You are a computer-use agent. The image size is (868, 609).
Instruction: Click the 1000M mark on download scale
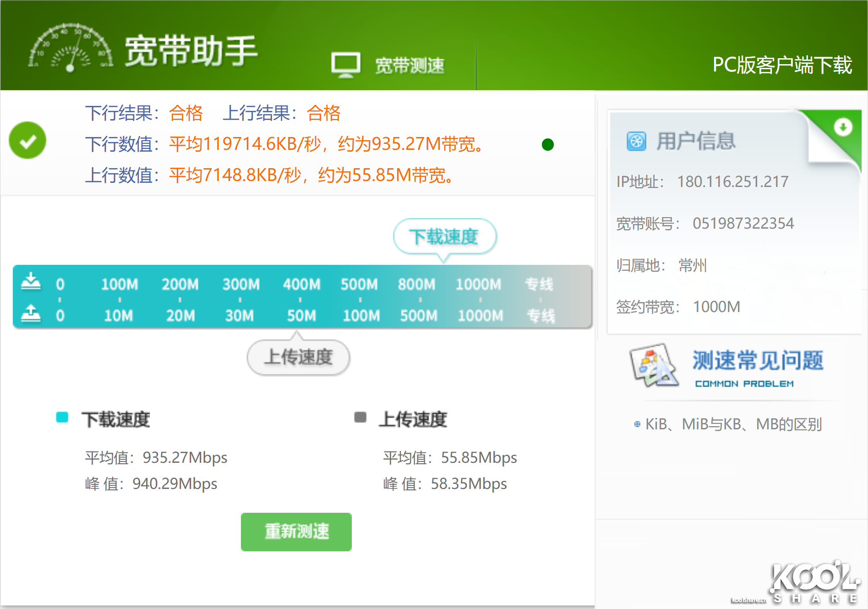pos(478,285)
